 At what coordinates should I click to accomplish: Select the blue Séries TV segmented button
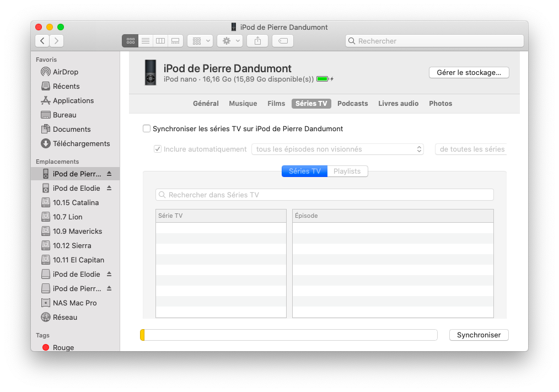304,171
